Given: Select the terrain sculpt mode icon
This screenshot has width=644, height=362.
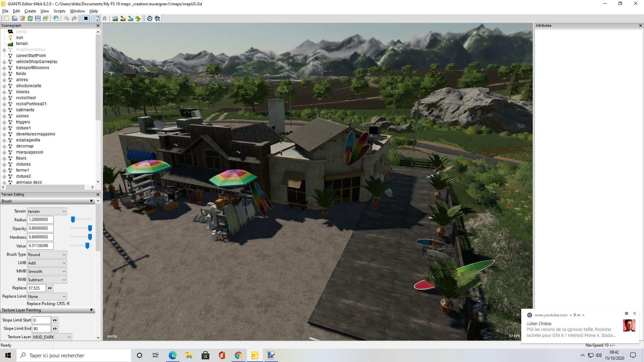Looking at the screenshot, I should [115, 18].
